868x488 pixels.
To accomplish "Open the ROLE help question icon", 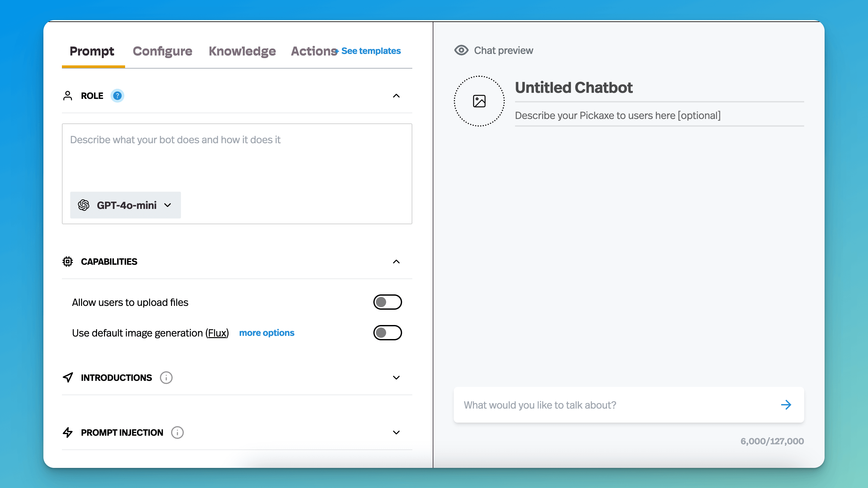I will tap(117, 96).
